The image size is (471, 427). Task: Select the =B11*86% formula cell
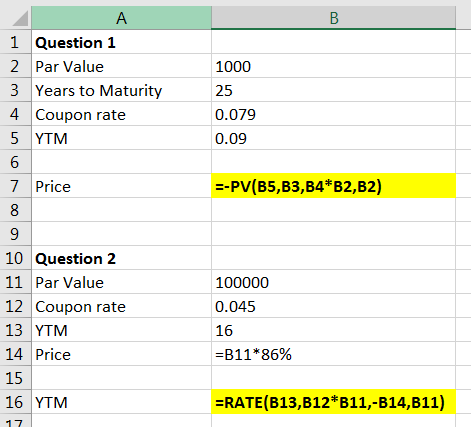coord(333,354)
